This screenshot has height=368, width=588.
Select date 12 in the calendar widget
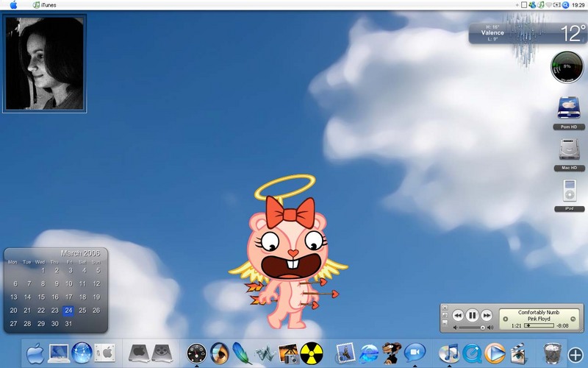pyautogui.click(x=96, y=284)
